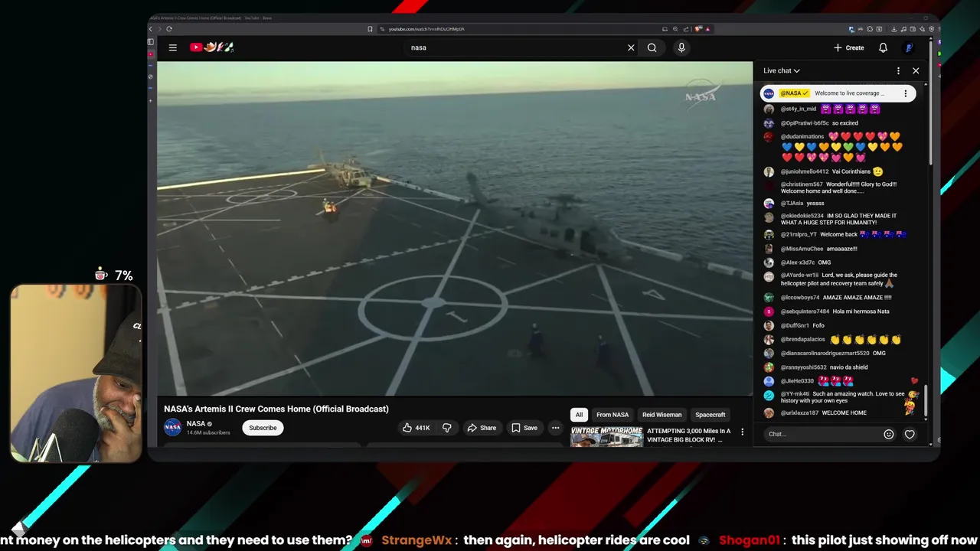Screen dimensions: 980x551
Task: Open more actions ellipsis beside Save
Action: coord(556,428)
